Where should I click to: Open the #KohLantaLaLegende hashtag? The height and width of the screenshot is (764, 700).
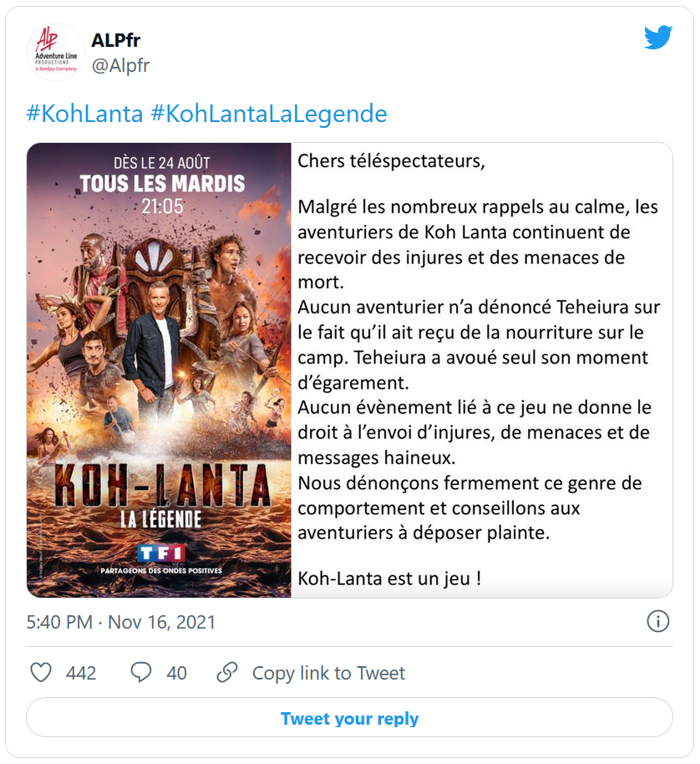[x=269, y=114]
